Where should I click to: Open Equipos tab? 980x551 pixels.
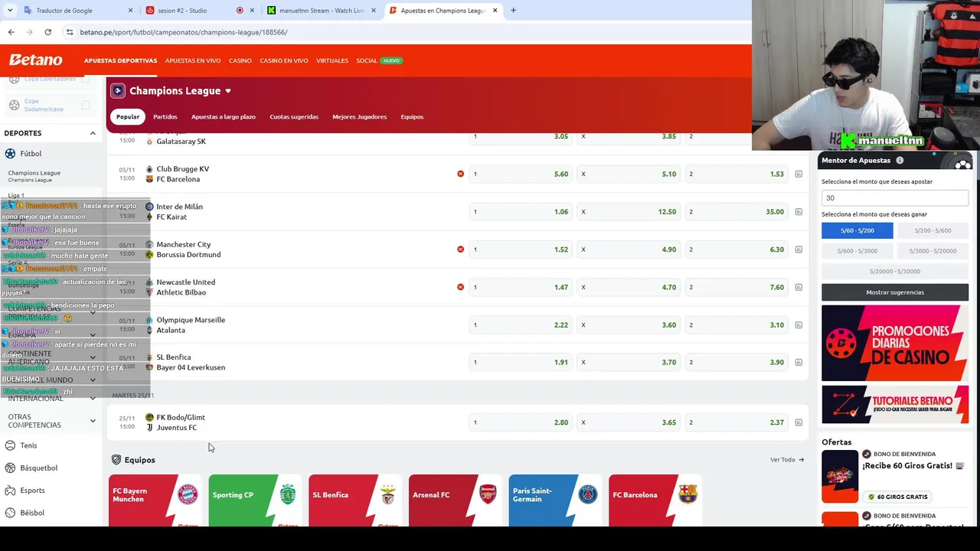click(412, 117)
